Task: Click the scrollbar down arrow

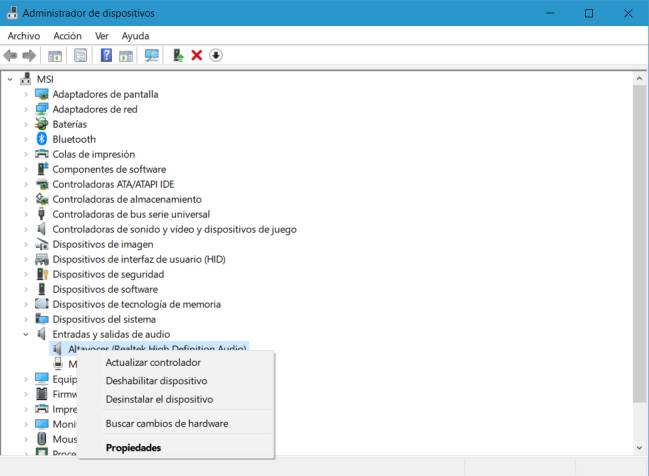Action: click(639, 447)
